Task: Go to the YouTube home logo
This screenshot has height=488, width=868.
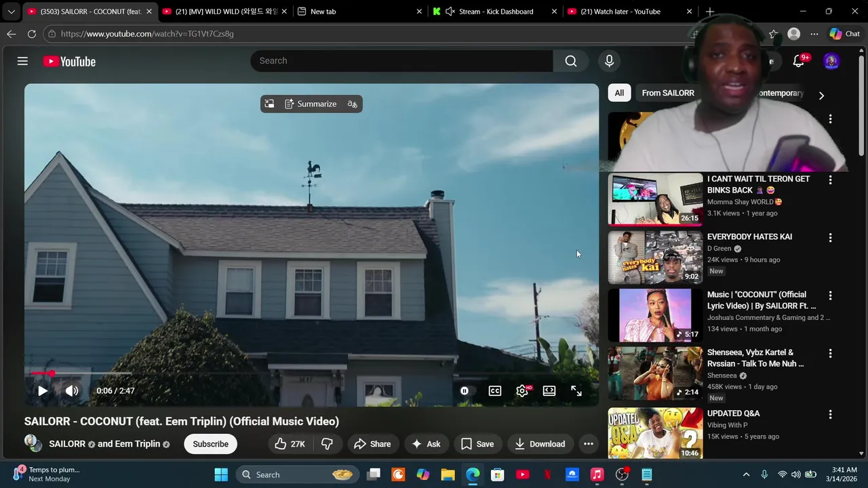Action: pos(69,61)
